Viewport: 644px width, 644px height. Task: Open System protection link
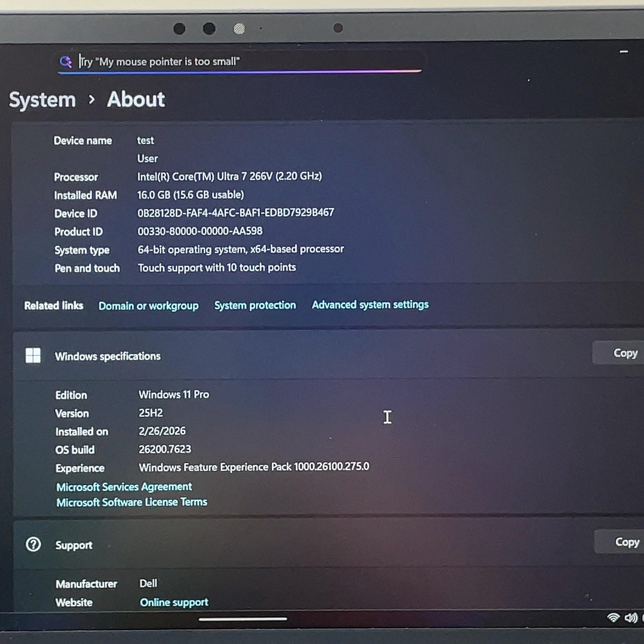(x=255, y=305)
